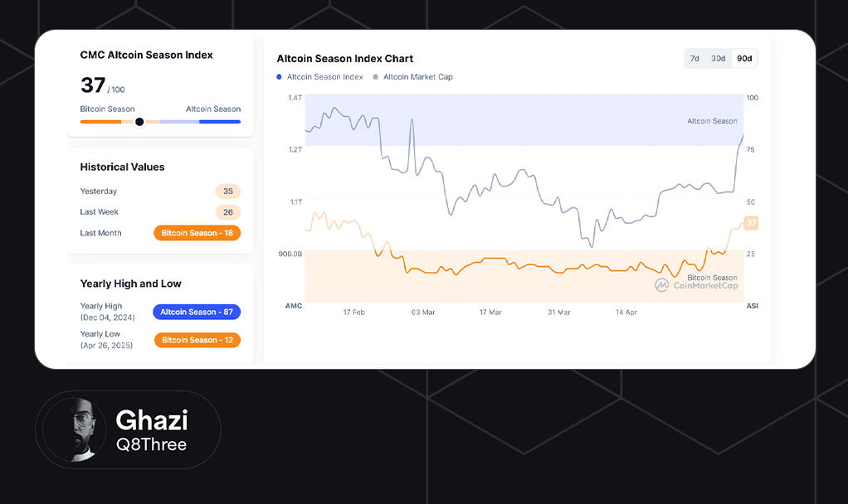Click the black season slider knob
Screen dimensions: 848x504
point(139,122)
